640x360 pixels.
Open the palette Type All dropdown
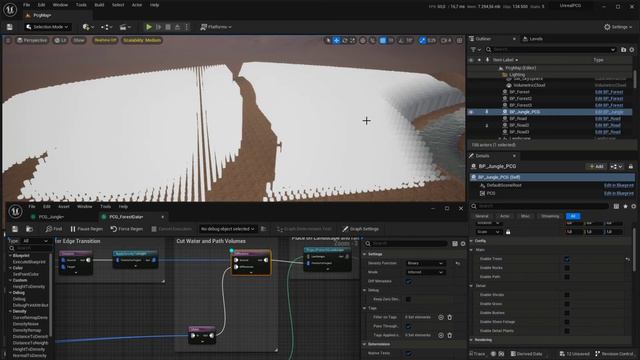[x=34, y=241]
